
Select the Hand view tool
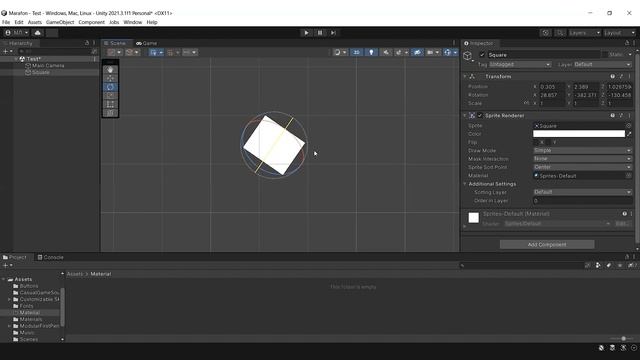coord(110,70)
